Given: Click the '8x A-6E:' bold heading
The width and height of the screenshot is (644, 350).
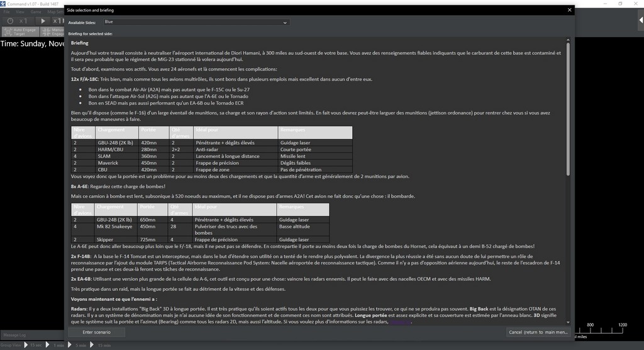Looking at the screenshot, I should coord(80,186).
